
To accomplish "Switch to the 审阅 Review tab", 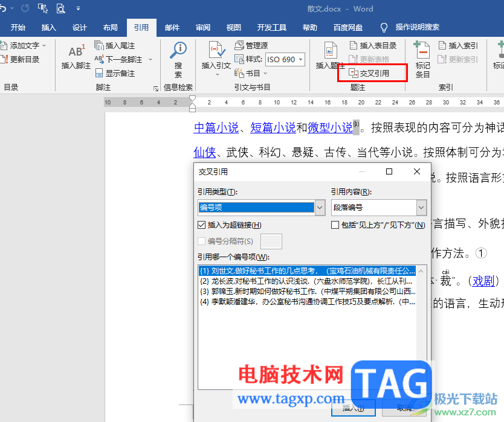I will coord(203,28).
